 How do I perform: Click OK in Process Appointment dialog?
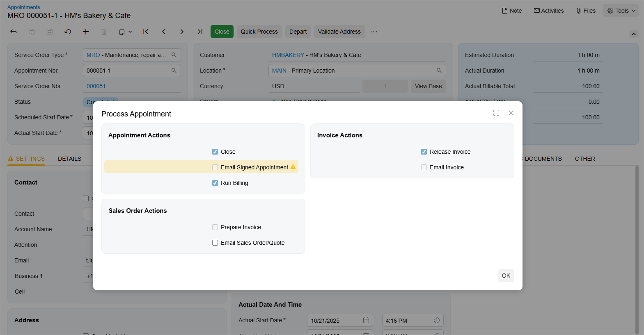506,276
